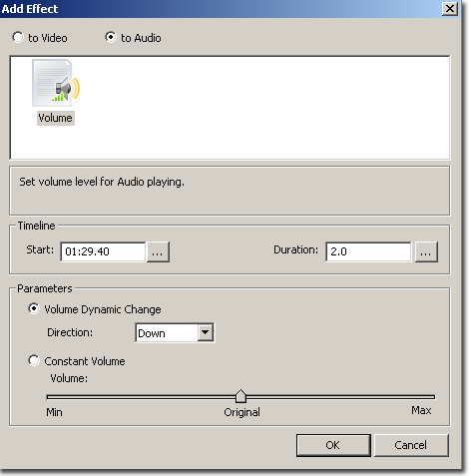
Task: Select the to Audio radio button
Action: (x=111, y=37)
